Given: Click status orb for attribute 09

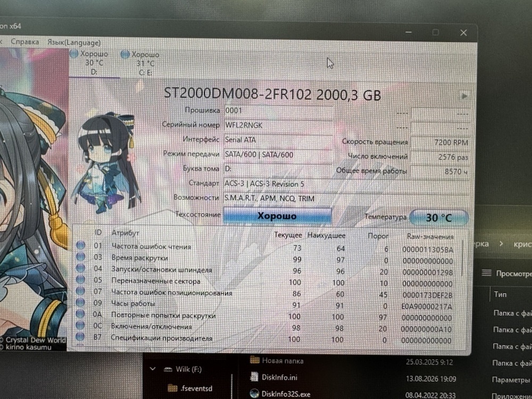Looking at the screenshot, I should pos(80,302).
